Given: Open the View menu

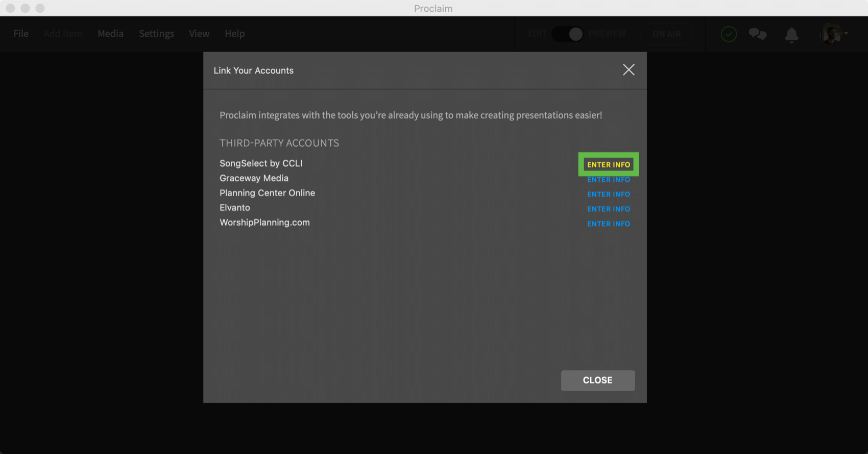Looking at the screenshot, I should coord(199,34).
